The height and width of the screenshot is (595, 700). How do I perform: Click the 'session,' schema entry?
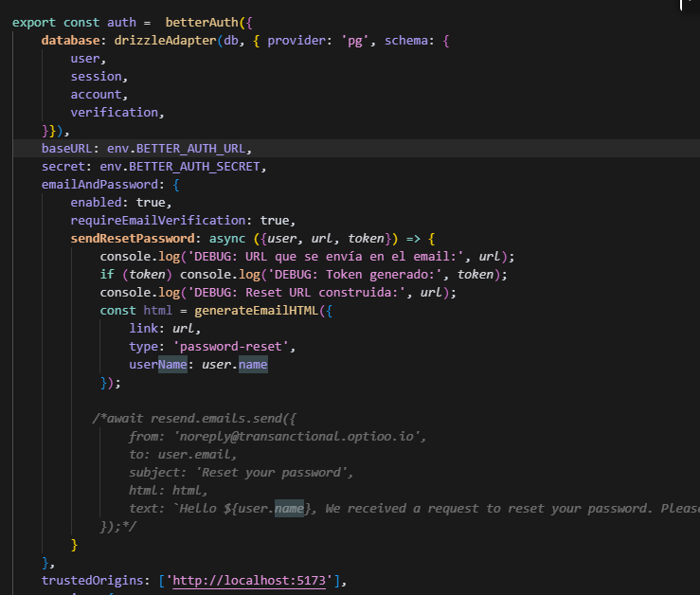point(99,77)
